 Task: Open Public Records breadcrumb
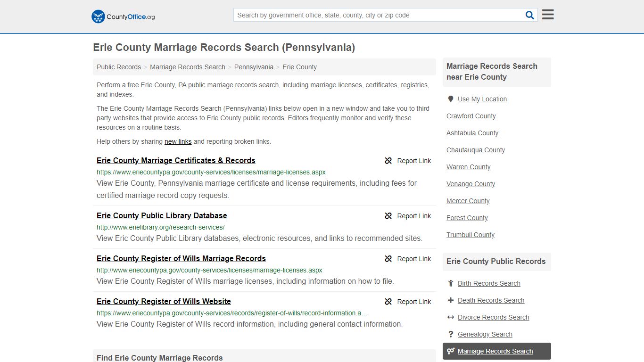click(x=119, y=67)
